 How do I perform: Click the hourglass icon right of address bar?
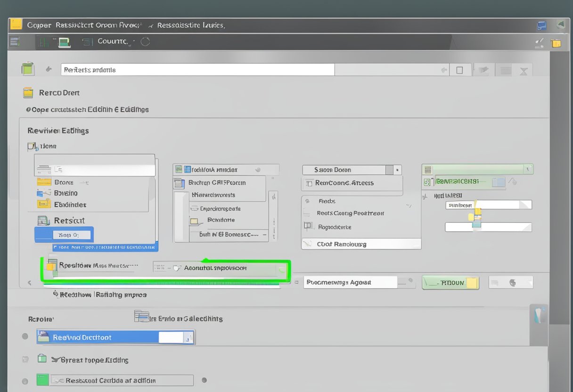(523, 71)
